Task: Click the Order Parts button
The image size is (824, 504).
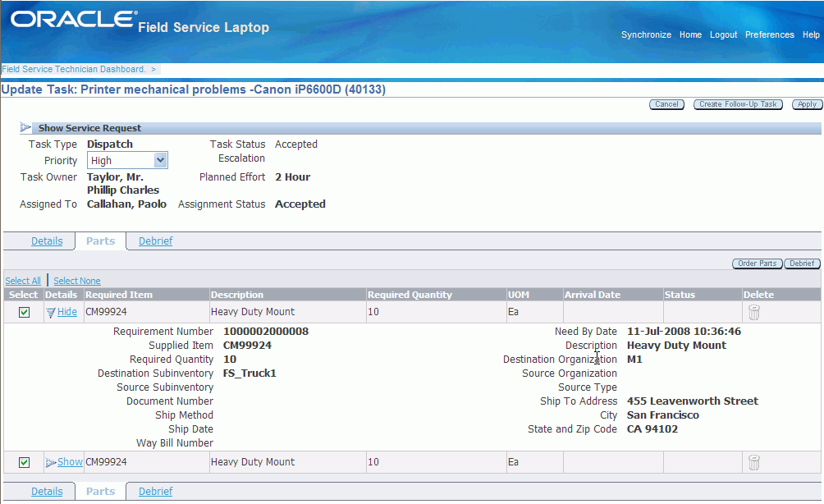Action: tap(758, 263)
